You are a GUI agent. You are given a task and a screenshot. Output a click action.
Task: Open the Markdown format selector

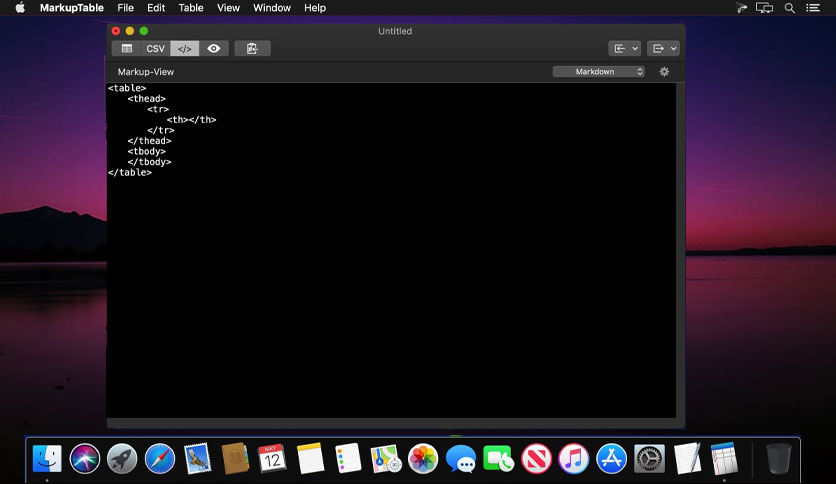tap(599, 71)
